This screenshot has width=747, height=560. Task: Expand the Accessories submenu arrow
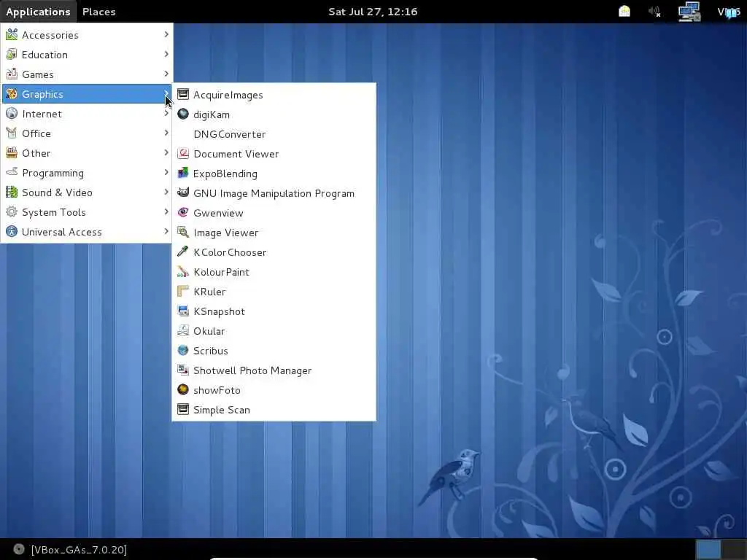click(166, 34)
